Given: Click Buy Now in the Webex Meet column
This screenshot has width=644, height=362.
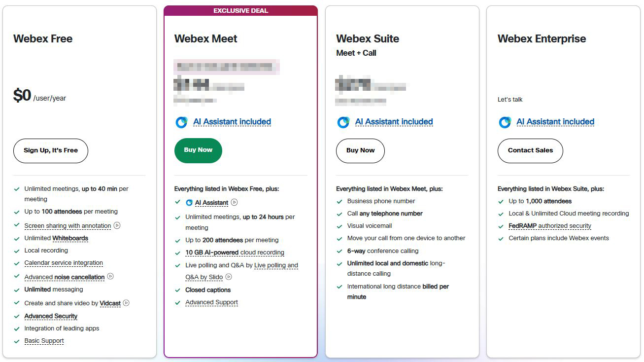Looking at the screenshot, I should [198, 151].
